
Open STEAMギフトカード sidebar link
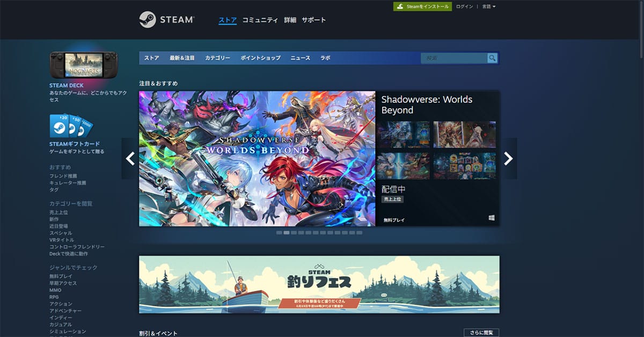click(75, 144)
